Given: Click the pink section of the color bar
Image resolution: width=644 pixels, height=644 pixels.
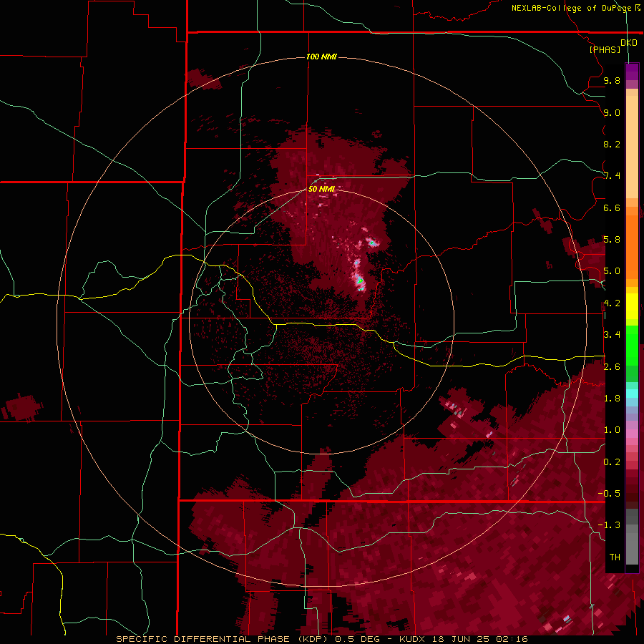Looking at the screenshot, I should [632, 434].
